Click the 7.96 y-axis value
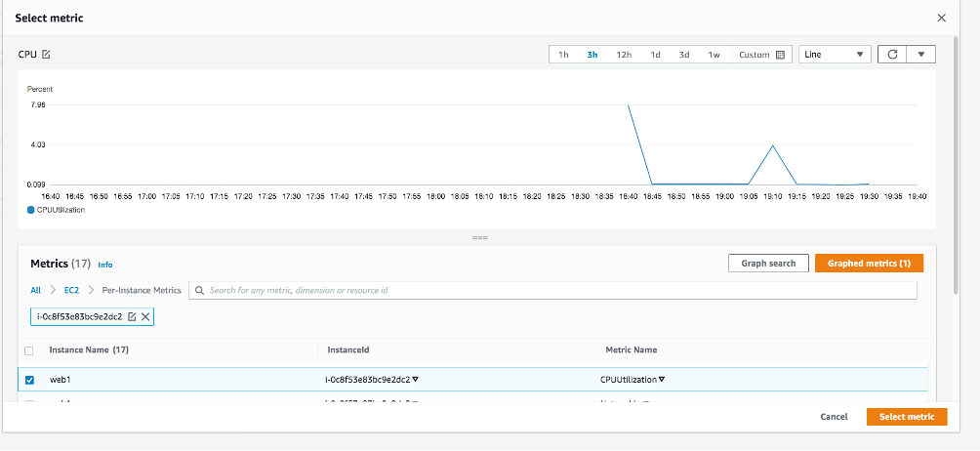 click(x=38, y=105)
